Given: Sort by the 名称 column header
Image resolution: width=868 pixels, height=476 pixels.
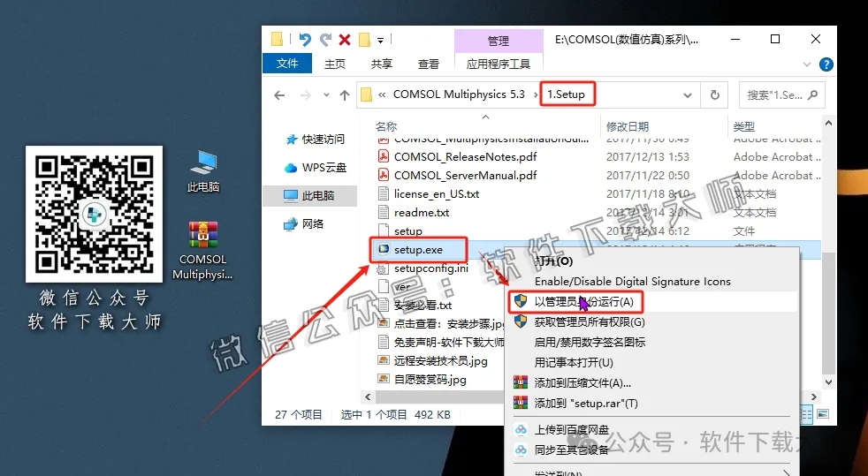Looking at the screenshot, I should [386, 126].
